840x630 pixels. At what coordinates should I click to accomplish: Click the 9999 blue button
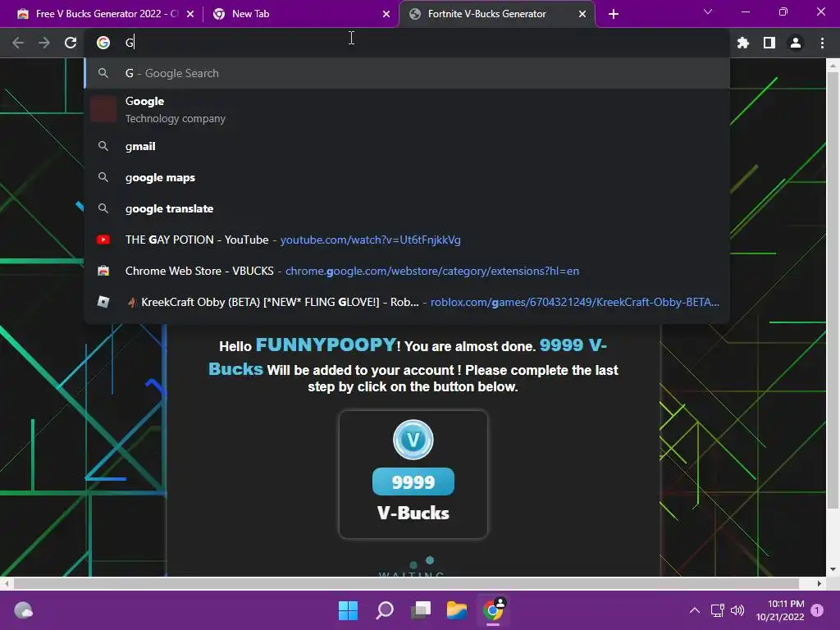point(413,482)
